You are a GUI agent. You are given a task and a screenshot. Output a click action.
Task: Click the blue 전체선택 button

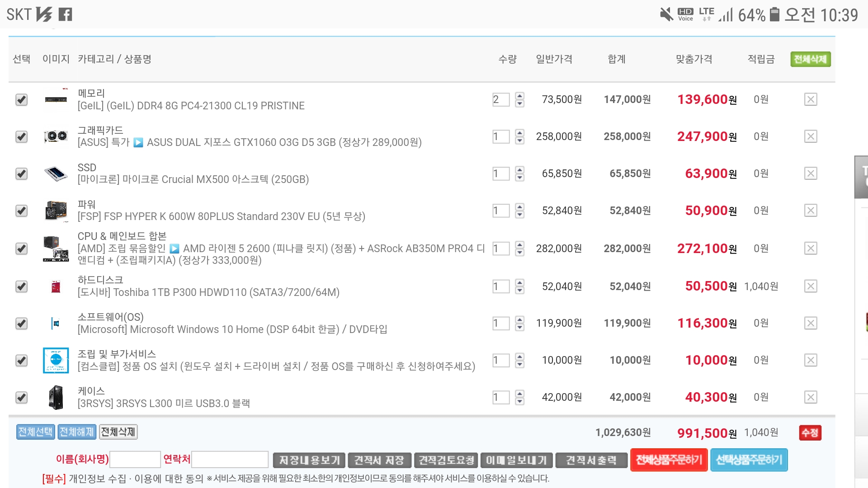[x=35, y=432]
